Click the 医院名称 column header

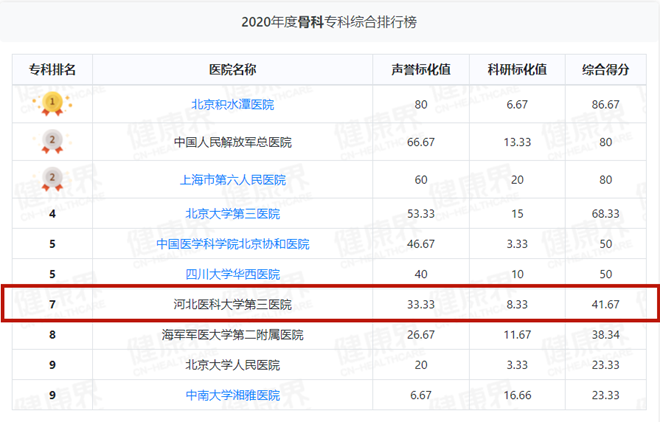[x=232, y=69]
